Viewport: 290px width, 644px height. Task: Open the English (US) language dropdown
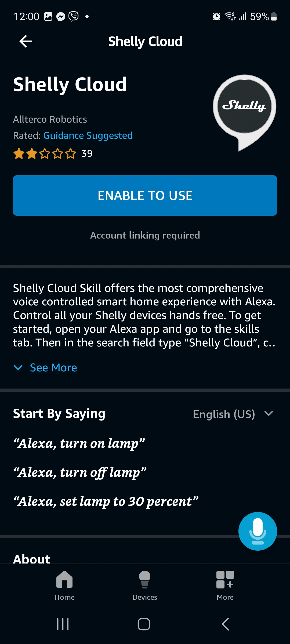232,415
